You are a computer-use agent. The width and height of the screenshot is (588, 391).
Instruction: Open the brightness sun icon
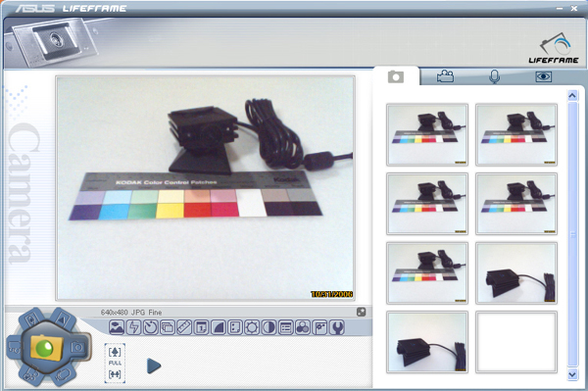pos(252,327)
